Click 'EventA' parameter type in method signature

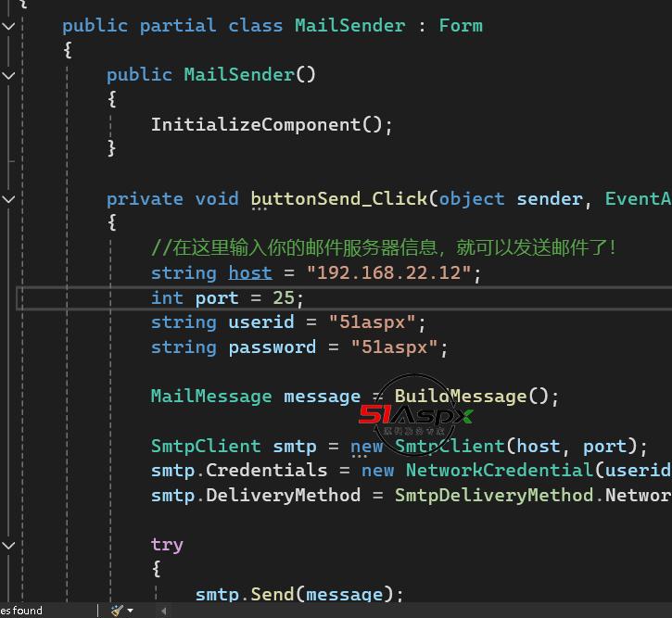(x=638, y=199)
